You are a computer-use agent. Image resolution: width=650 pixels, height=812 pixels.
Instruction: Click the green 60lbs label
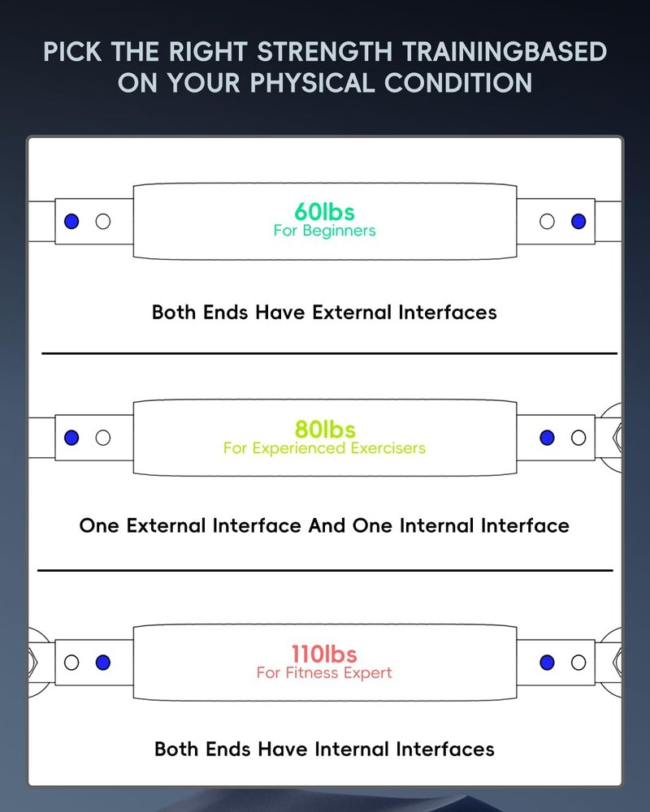coord(324,212)
